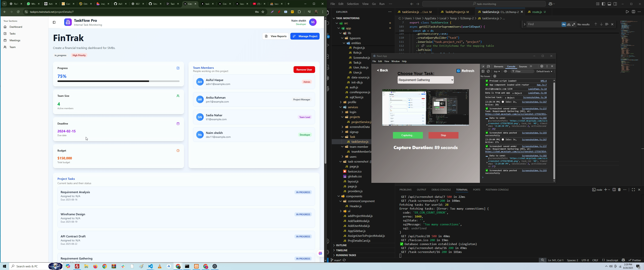The width and height of the screenshot is (644, 270).
Task: Open the Default levels dropdown in console
Action: pyautogui.click(x=544, y=71)
